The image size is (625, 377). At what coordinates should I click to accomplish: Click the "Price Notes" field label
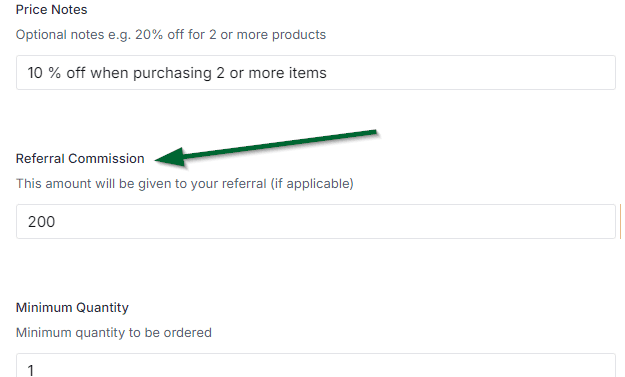pyautogui.click(x=51, y=10)
